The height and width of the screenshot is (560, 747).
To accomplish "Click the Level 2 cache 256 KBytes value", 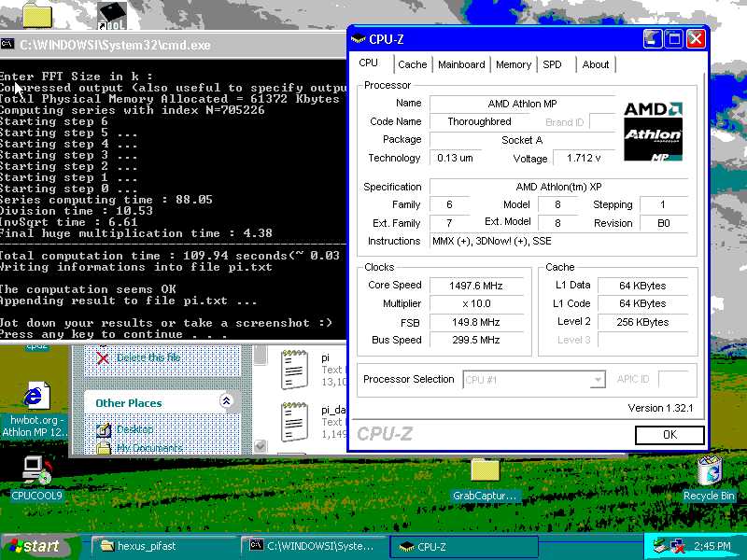I will tap(642, 322).
